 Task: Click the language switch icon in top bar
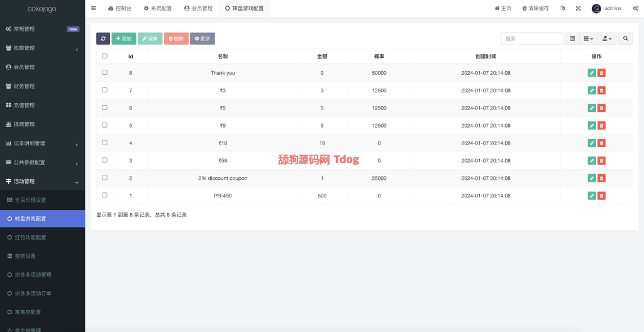tap(562, 8)
